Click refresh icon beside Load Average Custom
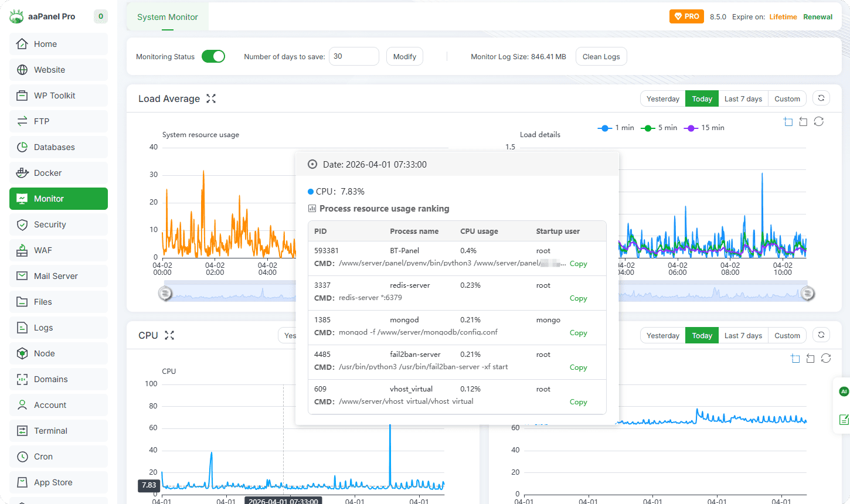This screenshot has height=504, width=850. coord(821,98)
